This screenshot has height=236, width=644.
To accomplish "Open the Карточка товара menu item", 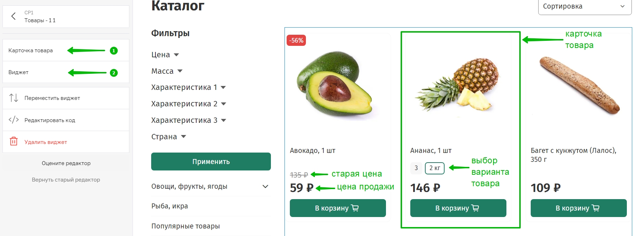I will point(31,50).
